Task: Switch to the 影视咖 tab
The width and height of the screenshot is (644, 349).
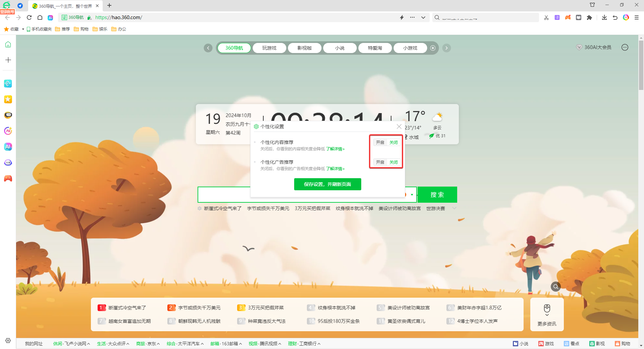Action: (305, 48)
